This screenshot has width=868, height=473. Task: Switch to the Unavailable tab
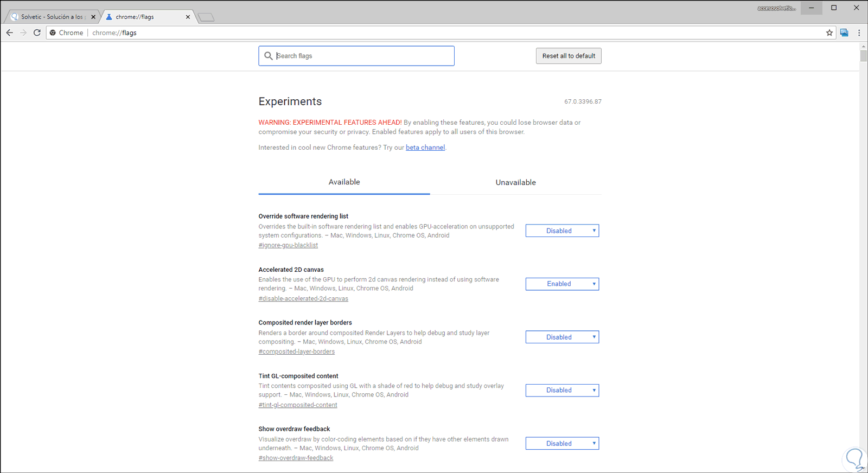(x=515, y=182)
